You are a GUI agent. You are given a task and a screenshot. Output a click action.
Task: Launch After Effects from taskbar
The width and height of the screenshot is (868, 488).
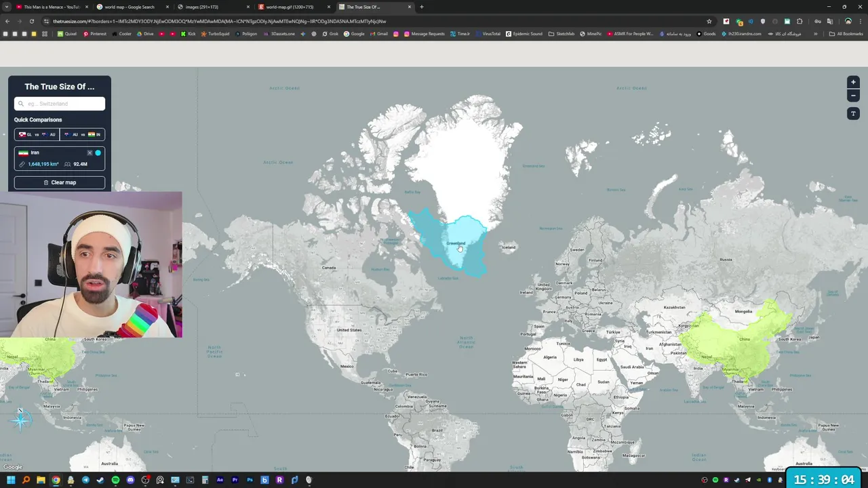[x=220, y=480]
